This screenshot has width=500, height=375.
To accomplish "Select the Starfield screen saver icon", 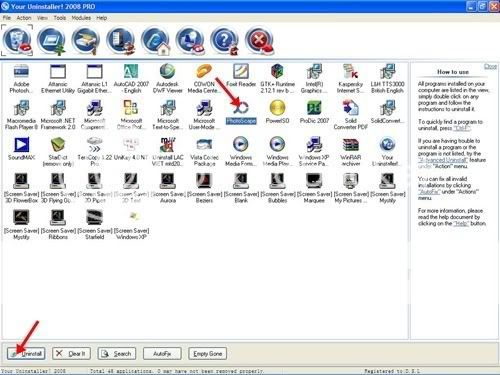I will [95, 218].
